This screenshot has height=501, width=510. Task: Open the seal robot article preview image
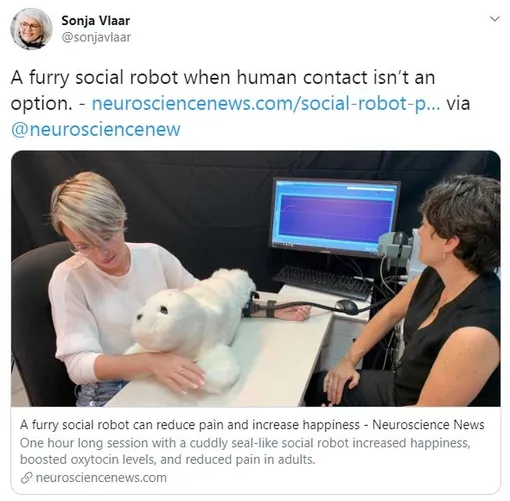tap(256, 278)
